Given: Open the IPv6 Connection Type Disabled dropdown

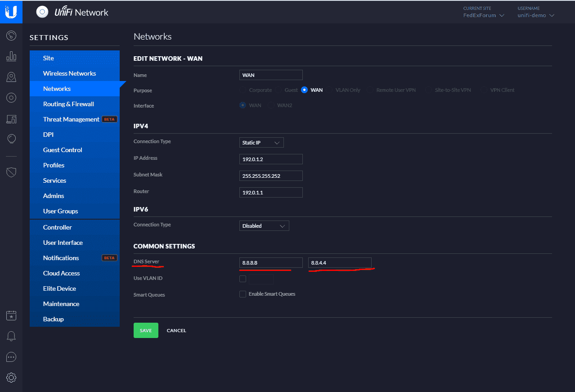Looking at the screenshot, I should [x=264, y=226].
